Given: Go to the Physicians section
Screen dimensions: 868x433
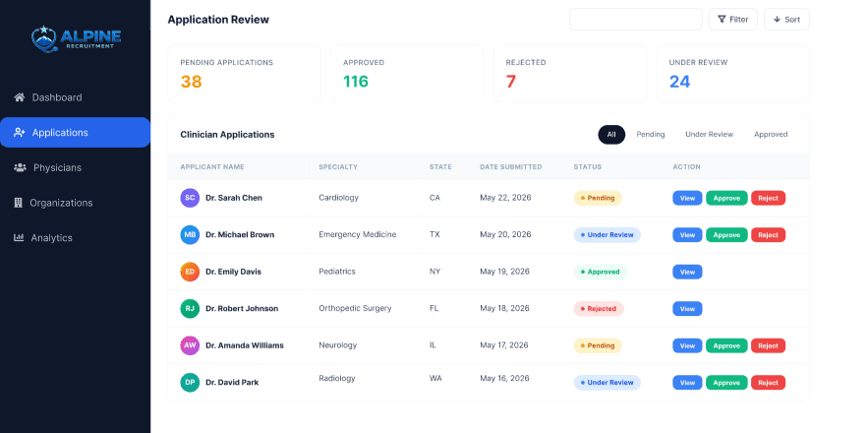Looking at the screenshot, I should (x=76, y=167).
